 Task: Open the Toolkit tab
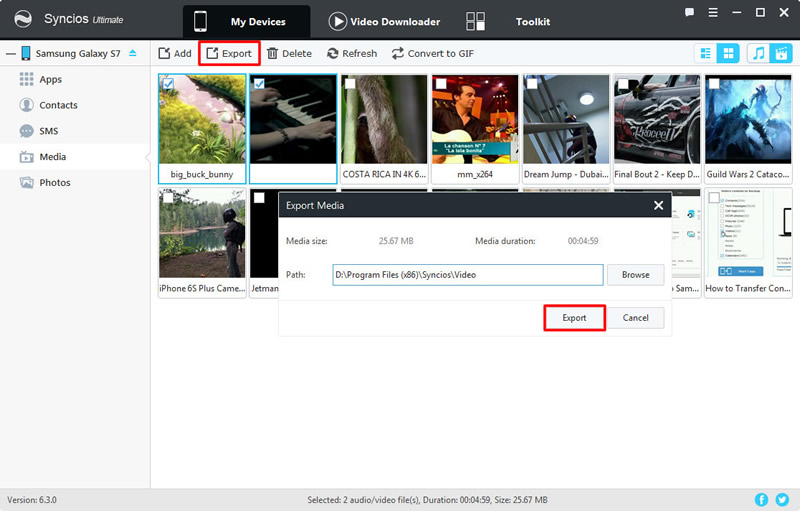coord(508,22)
